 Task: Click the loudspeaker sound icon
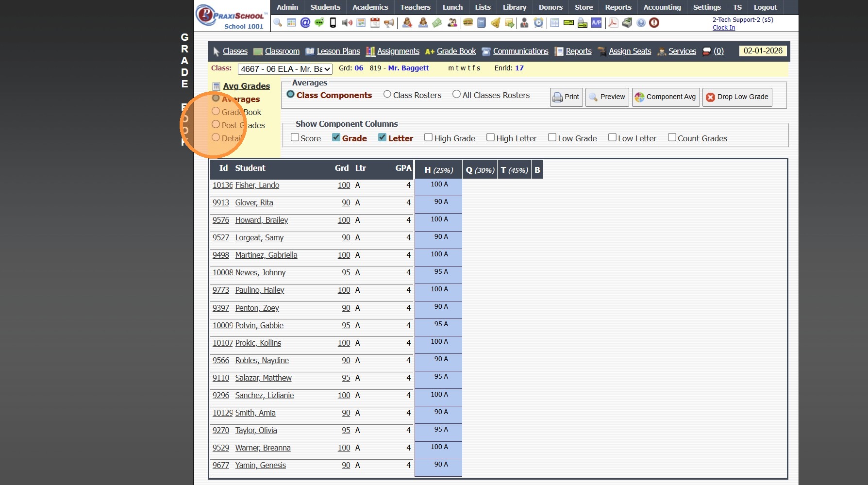pyautogui.click(x=347, y=23)
